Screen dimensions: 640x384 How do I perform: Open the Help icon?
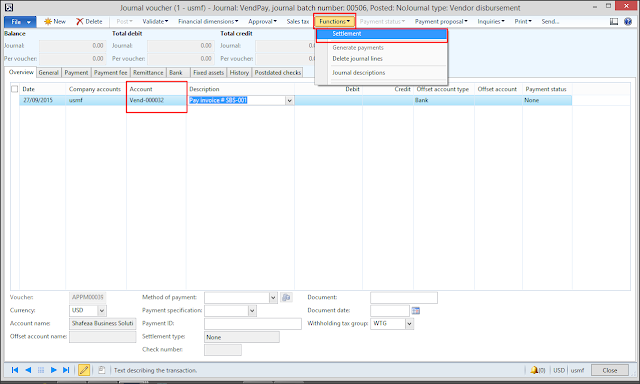click(x=628, y=22)
